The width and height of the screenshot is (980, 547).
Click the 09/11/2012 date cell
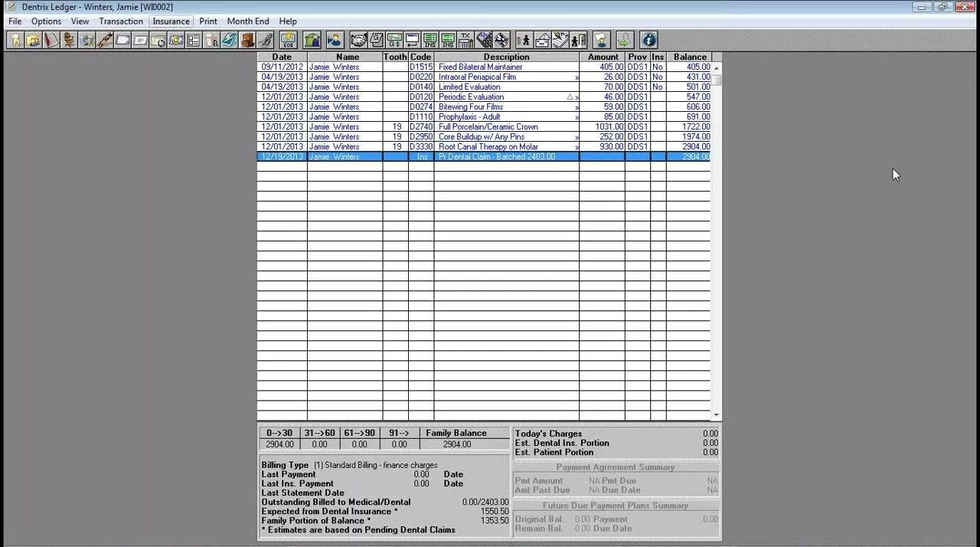coord(282,67)
